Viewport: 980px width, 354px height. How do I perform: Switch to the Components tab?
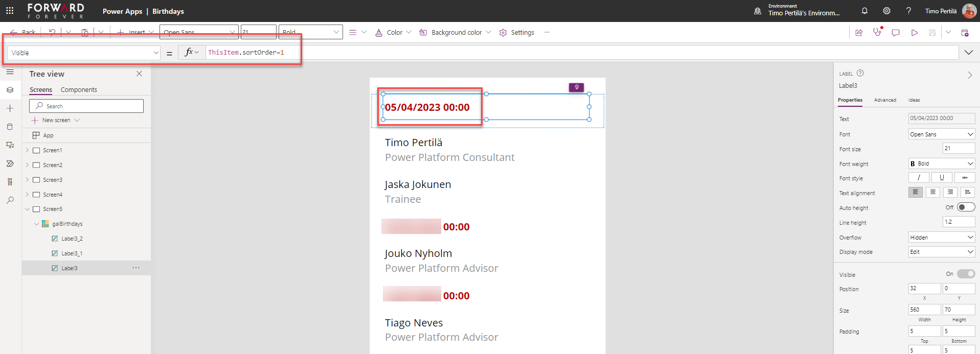point(79,90)
